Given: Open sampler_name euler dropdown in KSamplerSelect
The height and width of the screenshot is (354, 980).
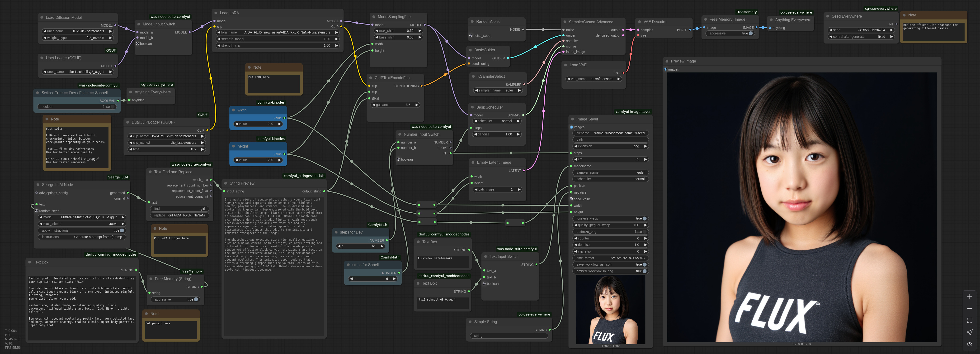Looking at the screenshot, I should [498, 91].
